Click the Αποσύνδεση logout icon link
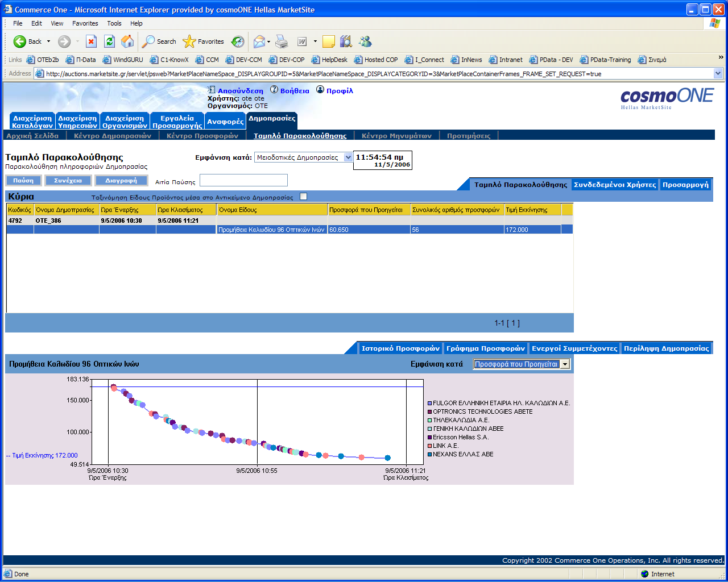 tap(235, 90)
